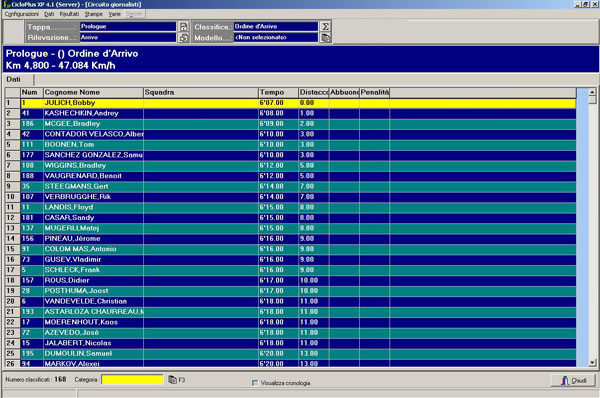600x398 pixels.
Task: Click the 1.00 distacco cell
Action: (x=313, y=113)
